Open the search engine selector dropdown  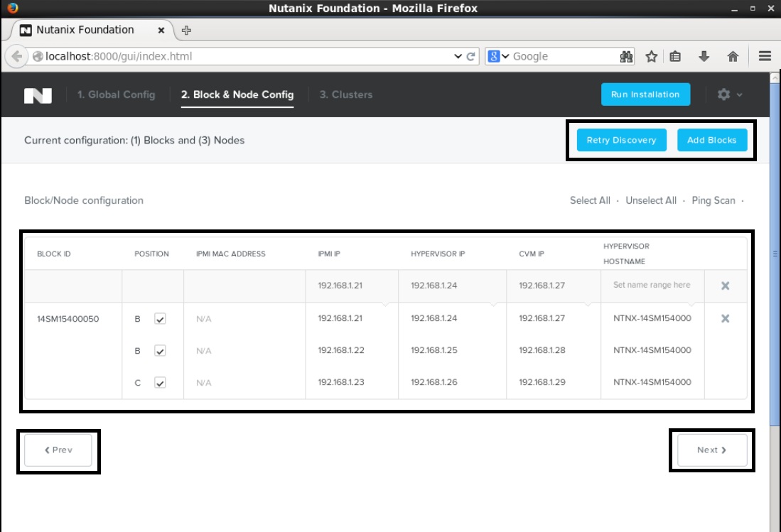point(498,57)
